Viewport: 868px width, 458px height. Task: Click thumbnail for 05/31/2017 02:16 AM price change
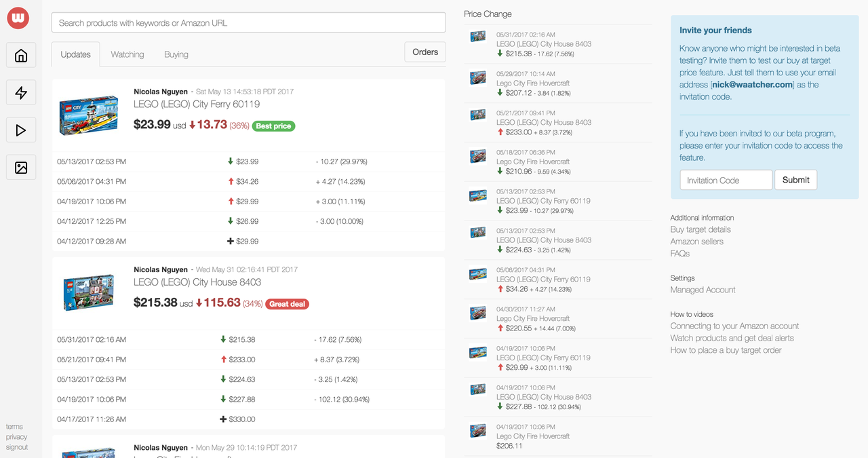(x=478, y=37)
